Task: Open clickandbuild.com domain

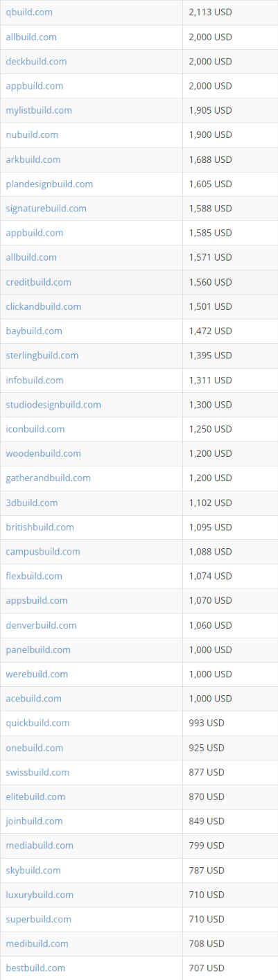Action: pos(43,306)
